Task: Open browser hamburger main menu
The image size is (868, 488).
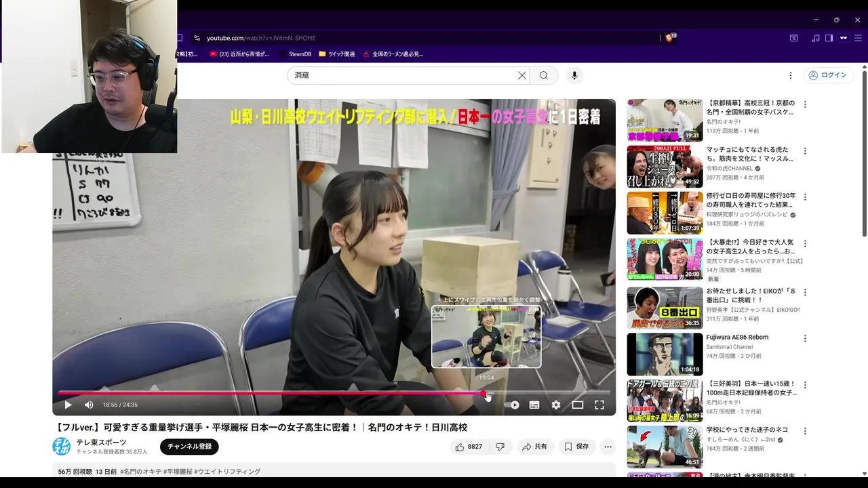Action: 858,38
